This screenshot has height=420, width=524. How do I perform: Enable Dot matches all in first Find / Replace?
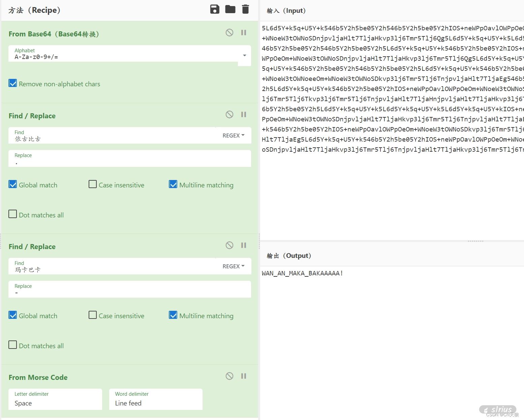(x=13, y=214)
